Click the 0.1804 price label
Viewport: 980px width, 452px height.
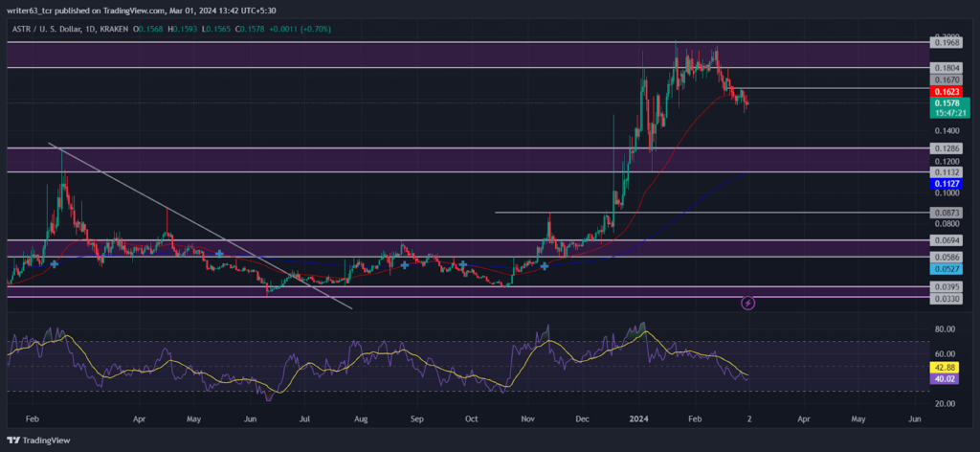coord(945,68)
